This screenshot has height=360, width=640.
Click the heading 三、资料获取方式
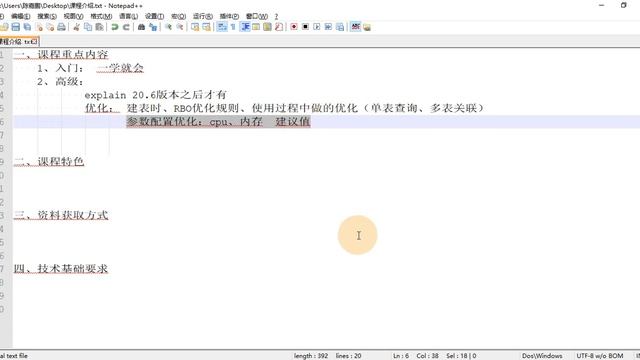(x=61, y=215)
